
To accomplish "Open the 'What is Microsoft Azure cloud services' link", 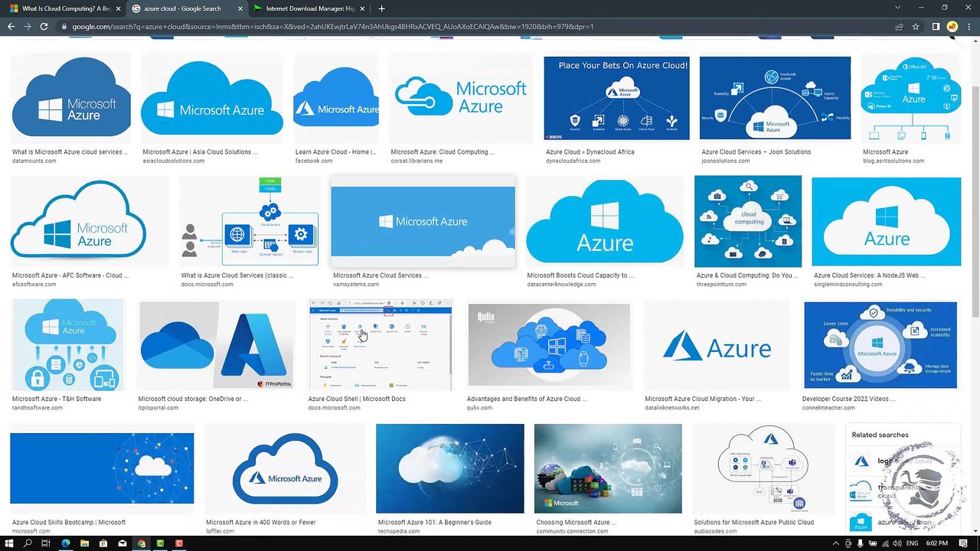I will point(70,152).
